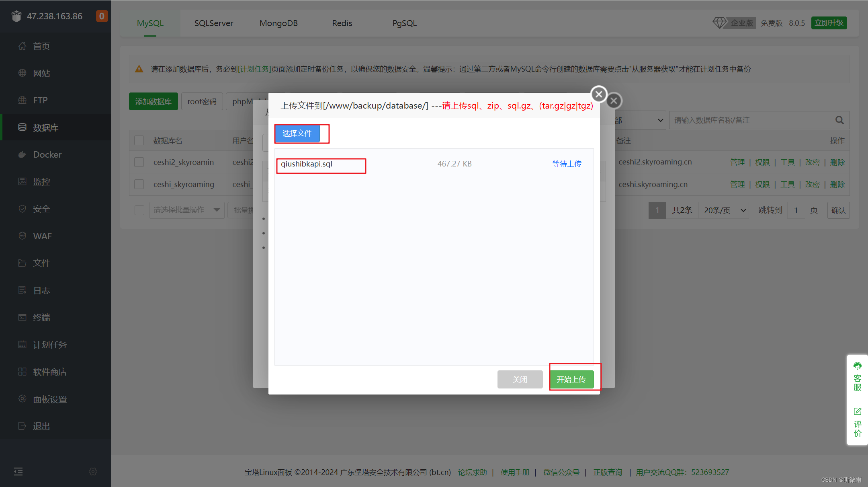Open the 计划任务 cron sidebar item
This screenshot has height=487, width=868.
tap(55, 345)
